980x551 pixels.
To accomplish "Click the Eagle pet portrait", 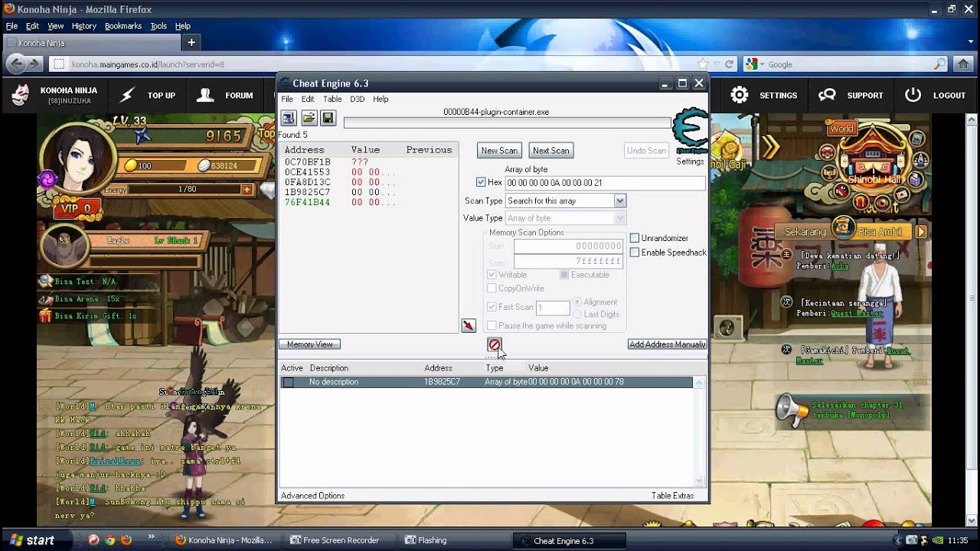I will 64,246.
